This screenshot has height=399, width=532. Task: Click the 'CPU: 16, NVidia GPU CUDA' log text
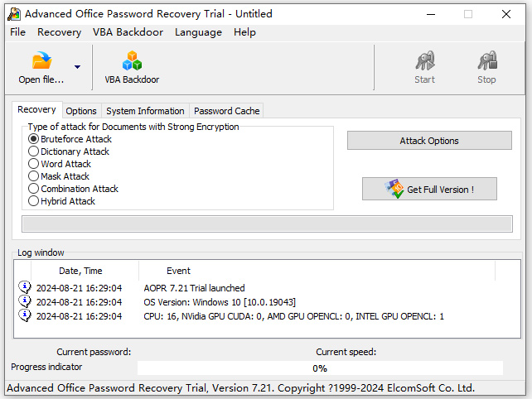(293, 316)
